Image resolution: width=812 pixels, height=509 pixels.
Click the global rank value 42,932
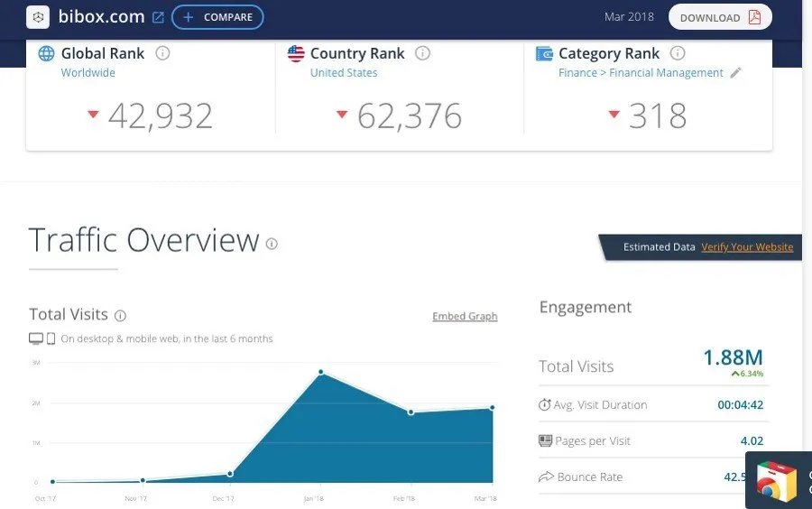pos(161,116)
